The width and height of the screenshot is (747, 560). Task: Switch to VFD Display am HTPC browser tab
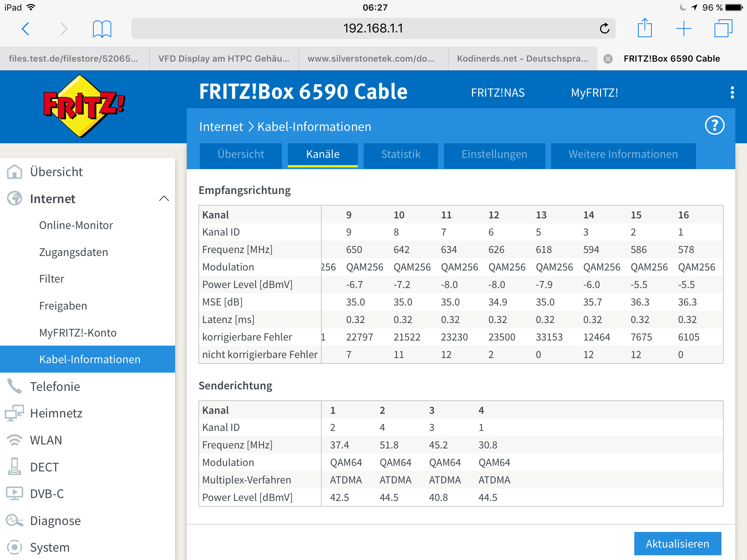[224, 59]
